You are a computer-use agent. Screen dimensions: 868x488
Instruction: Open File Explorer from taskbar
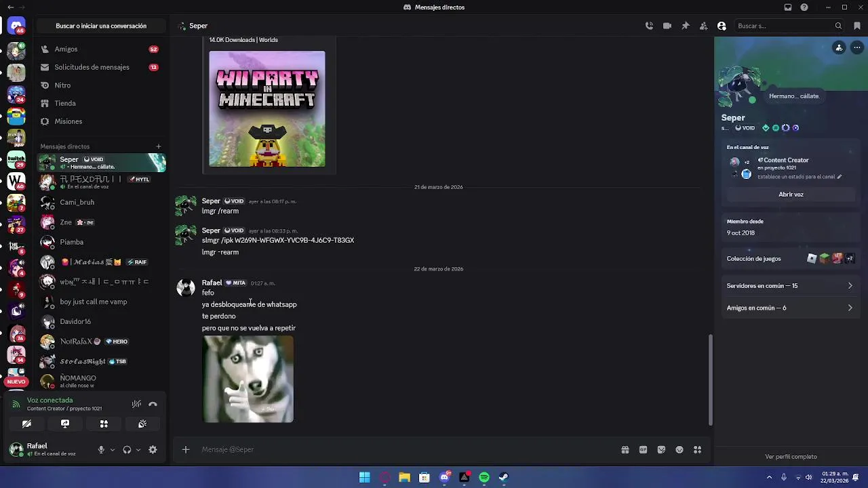pyautogui.click(x=405, y=477)
